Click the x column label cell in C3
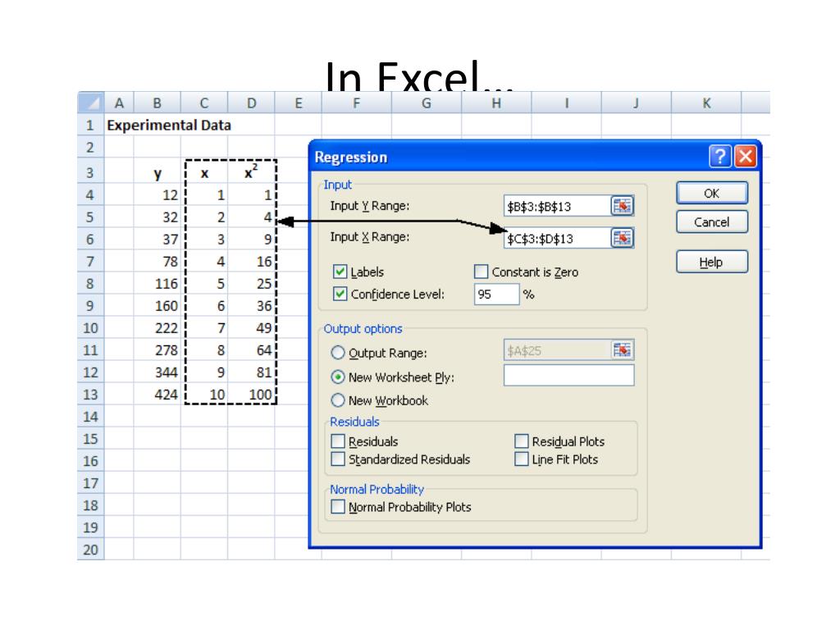The height and width of the screenshot is (630, 840). coord(204,172)
